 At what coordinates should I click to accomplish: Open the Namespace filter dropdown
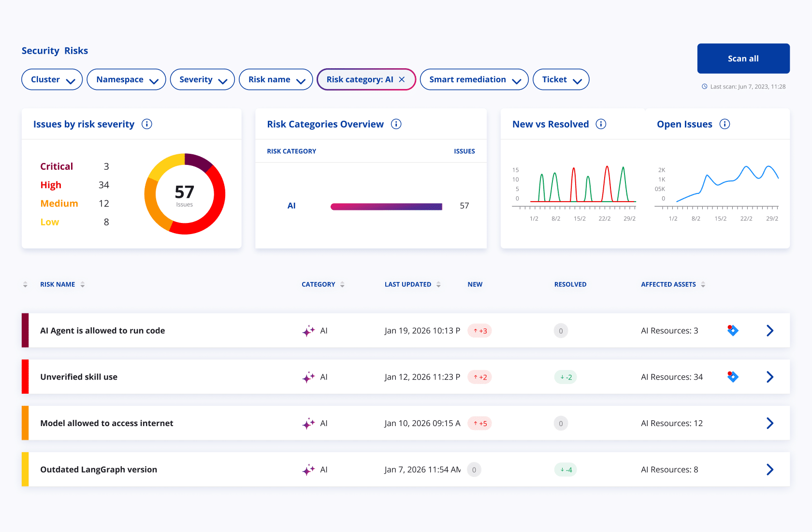pos(127,79)
